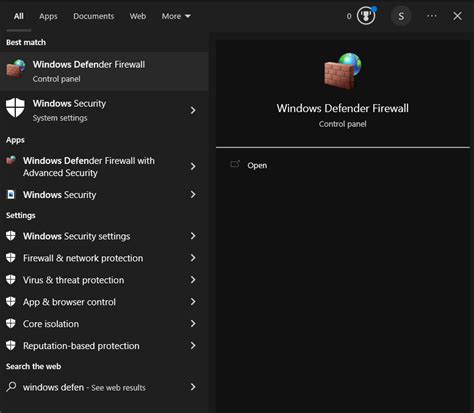The width and height of the screenshot is (474, 413).
Task: Expand Reputation-based protection chevron
Action: 193,345
